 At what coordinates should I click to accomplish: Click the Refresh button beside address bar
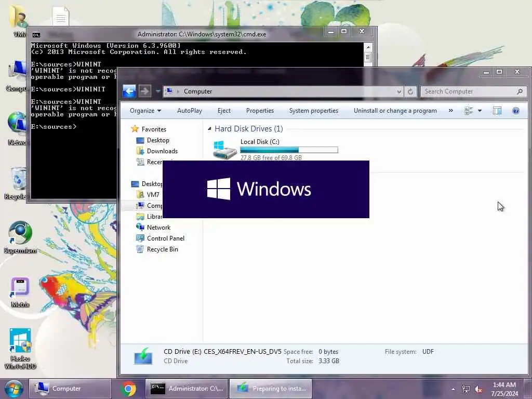point(410,91)
